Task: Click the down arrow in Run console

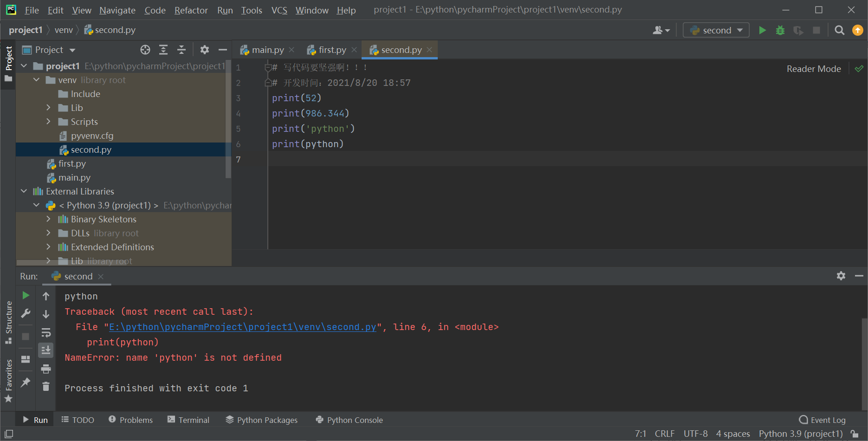Action: [46, 314]
